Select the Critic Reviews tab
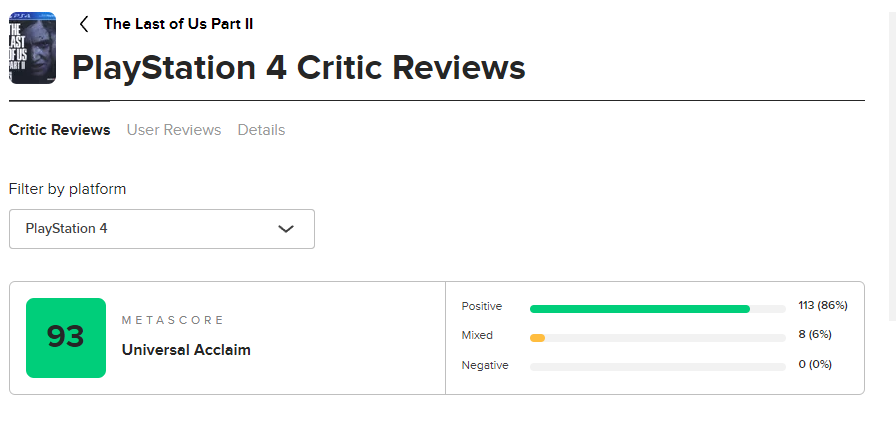The image size is (896, 423). [59, 130]
